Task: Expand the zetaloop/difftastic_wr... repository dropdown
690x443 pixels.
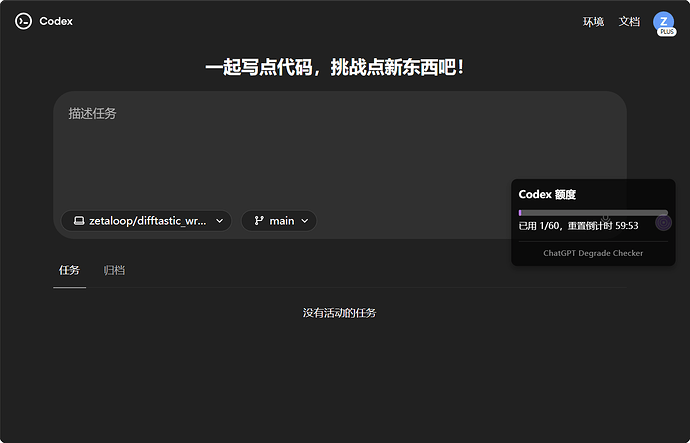Action: pyautogui.click(x=147, y=220)
